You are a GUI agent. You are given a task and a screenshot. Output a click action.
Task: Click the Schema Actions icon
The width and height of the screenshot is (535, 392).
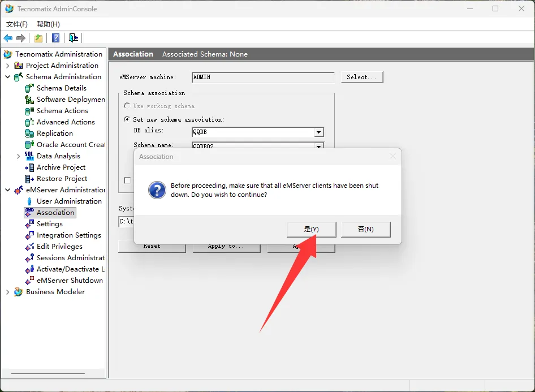[x=29, y=111]
